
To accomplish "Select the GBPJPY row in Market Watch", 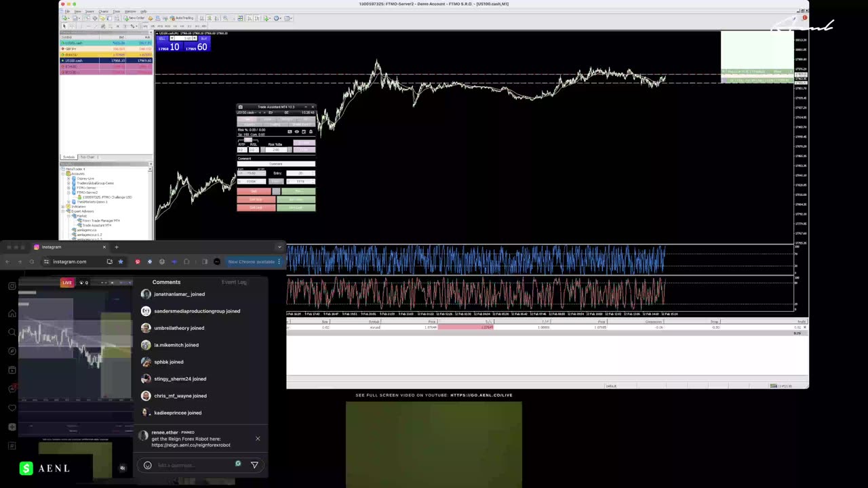I will (x=106, y=49).
